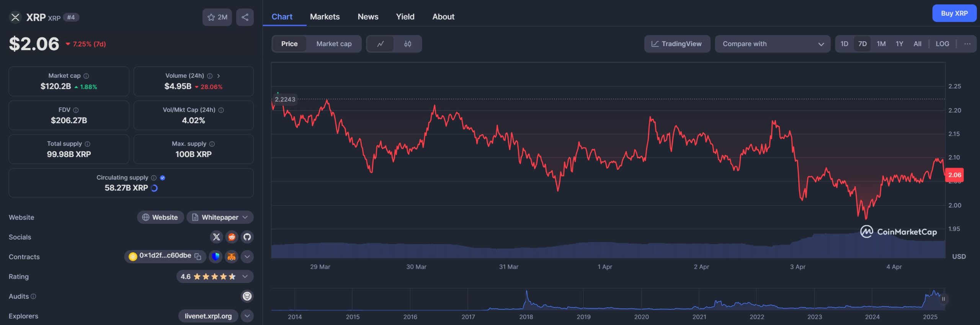Viewport: 980px width, 325px height.
Task: Open XRP GitHub repository
Action: click(x=247, y=237)
